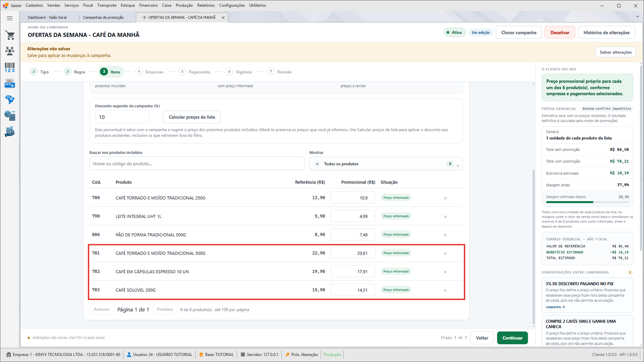Open the barcode 123 sidebar icon
This screenshot has height=362, width=644.
10,67
